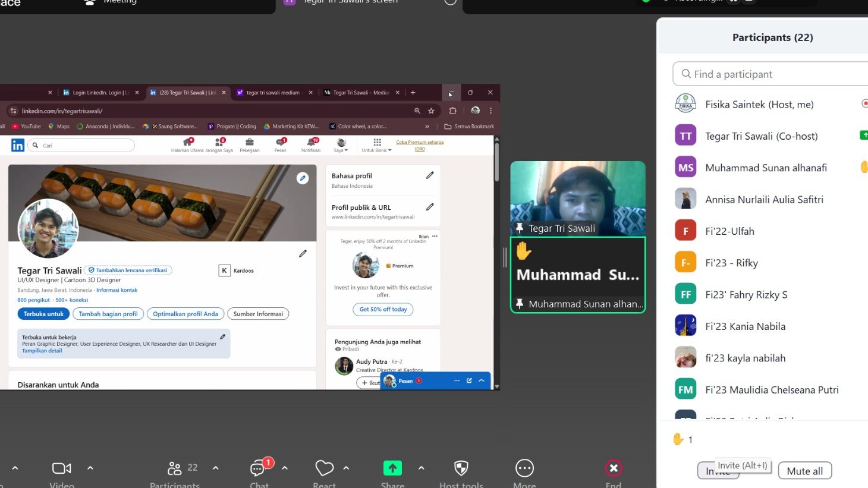Open the Chat panel from the toolbar
Image resolution: width=868 pixels, height=488 pixels.
tap(258, 469)
